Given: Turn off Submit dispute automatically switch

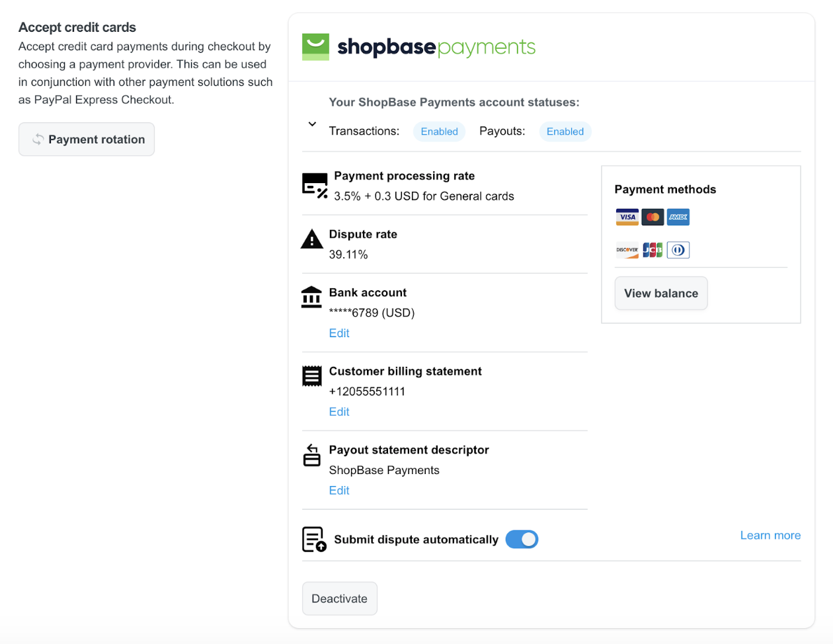Looking at the screenshot, I should [x=522, y=540].
